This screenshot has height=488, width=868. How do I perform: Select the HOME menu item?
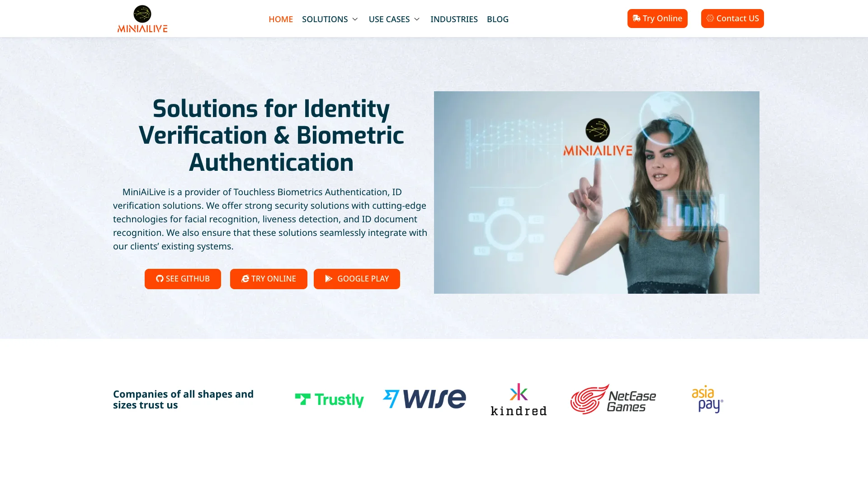[x=281, y=19]
